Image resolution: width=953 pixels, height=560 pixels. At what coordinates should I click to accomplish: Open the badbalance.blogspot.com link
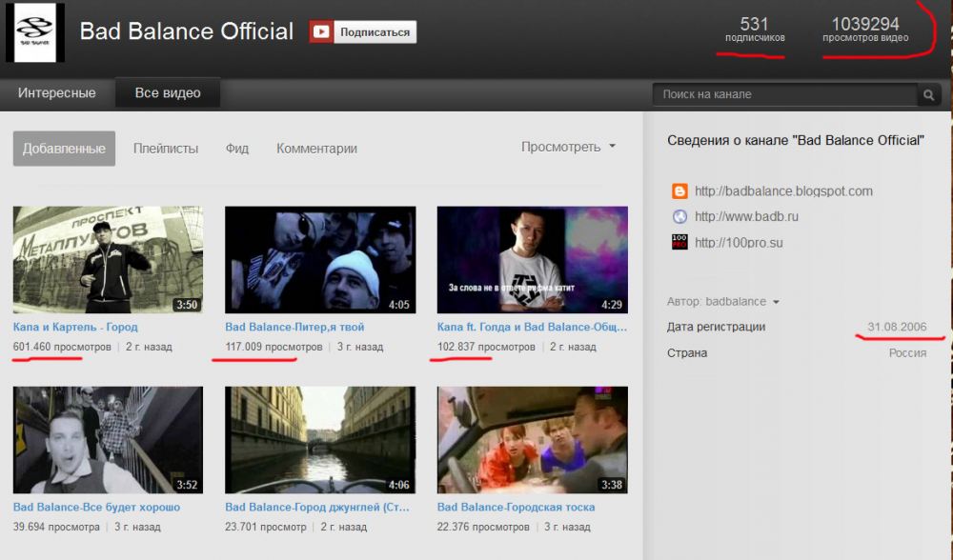[783, 191]
